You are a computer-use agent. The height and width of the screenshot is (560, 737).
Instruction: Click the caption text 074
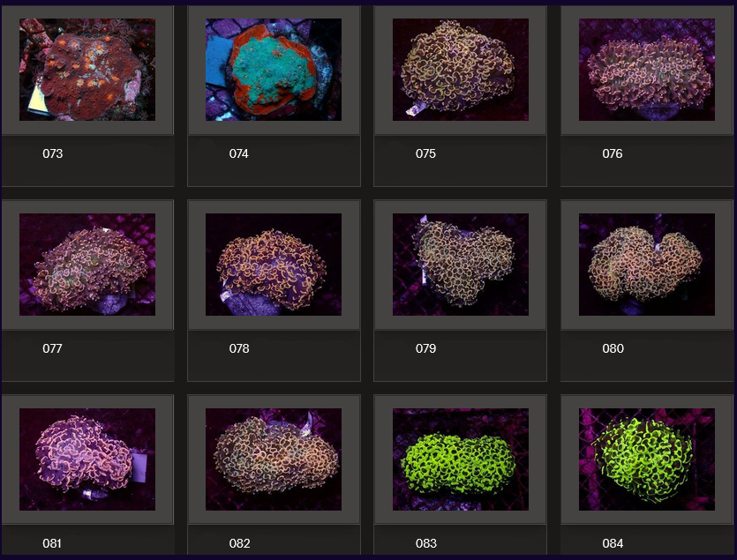(x=239, y=153)
